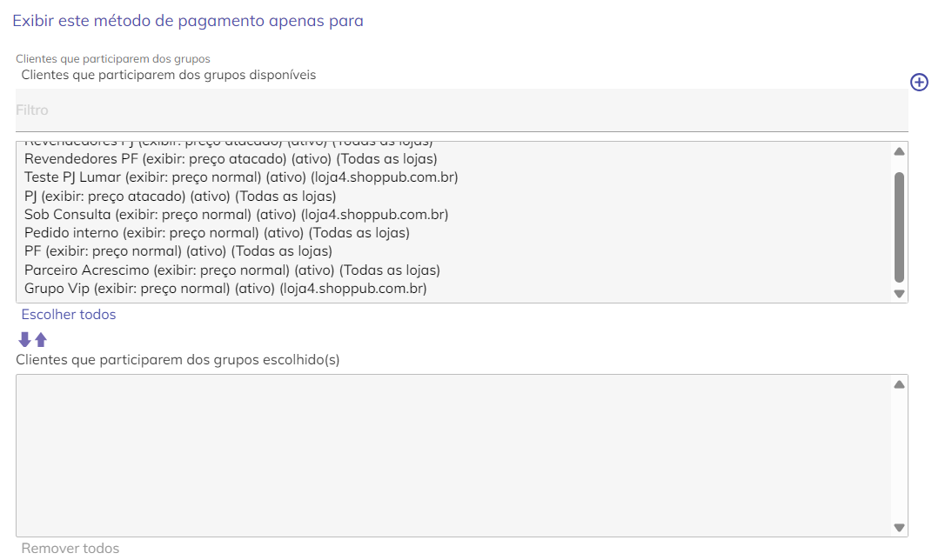Select the Grupo Vip group option
This screenshot has width=952, height=560.
click(225, 288)
